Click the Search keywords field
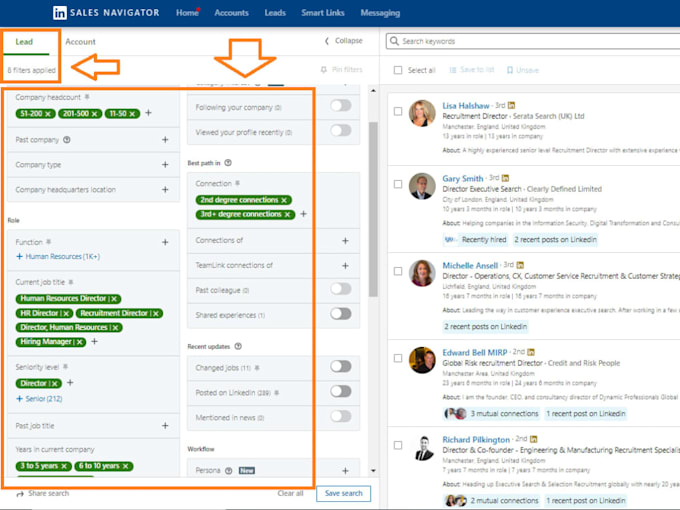 point(533,41)
